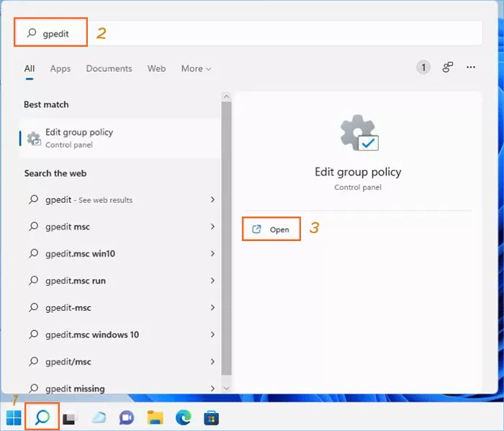Click the results list scrollbar thumb
The width and height of the screenshot is (504, 431).
(226, 238)
